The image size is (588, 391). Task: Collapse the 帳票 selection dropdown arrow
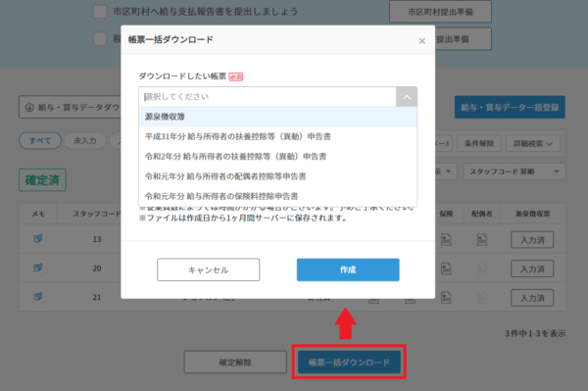click(x=407, y=97)
